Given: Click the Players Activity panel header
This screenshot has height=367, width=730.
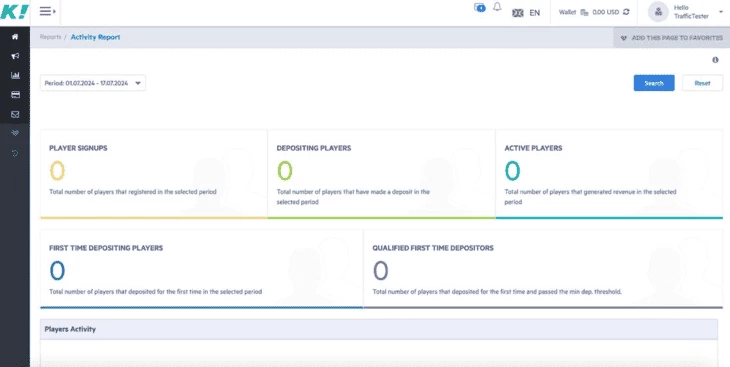Looking at the screenshot, I should 379,329.
